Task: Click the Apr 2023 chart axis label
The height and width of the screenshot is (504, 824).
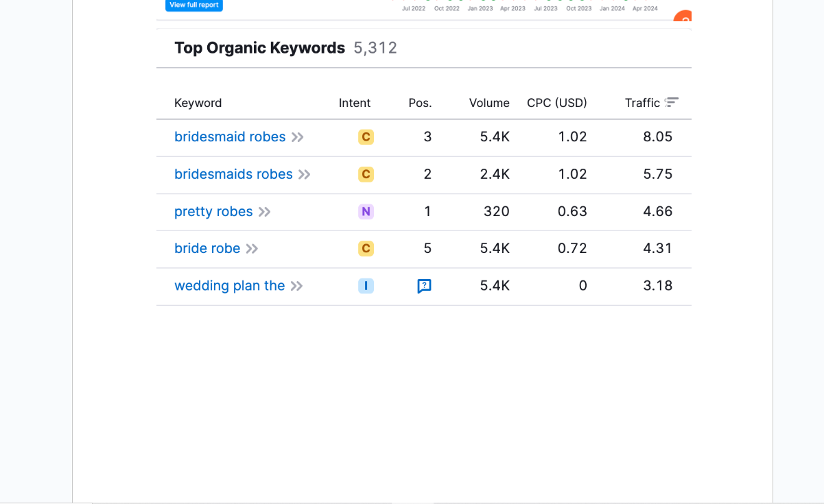Action: click(513, 9)
